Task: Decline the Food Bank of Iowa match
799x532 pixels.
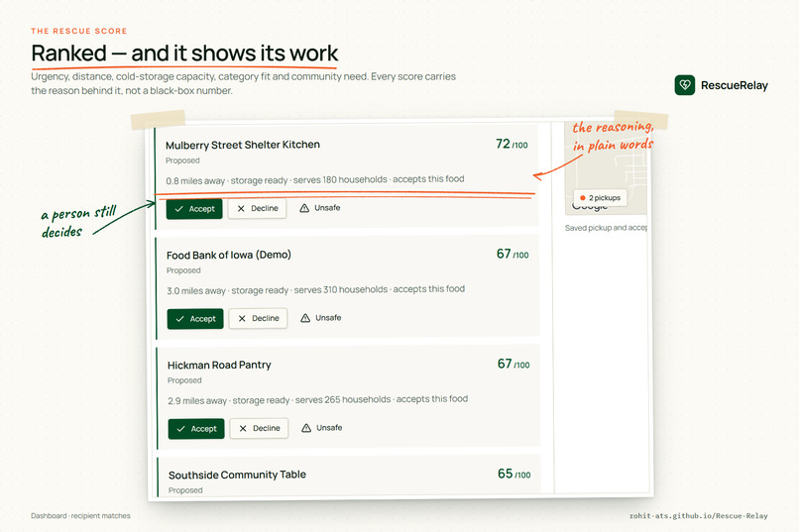Action: [x=259, y=318]
